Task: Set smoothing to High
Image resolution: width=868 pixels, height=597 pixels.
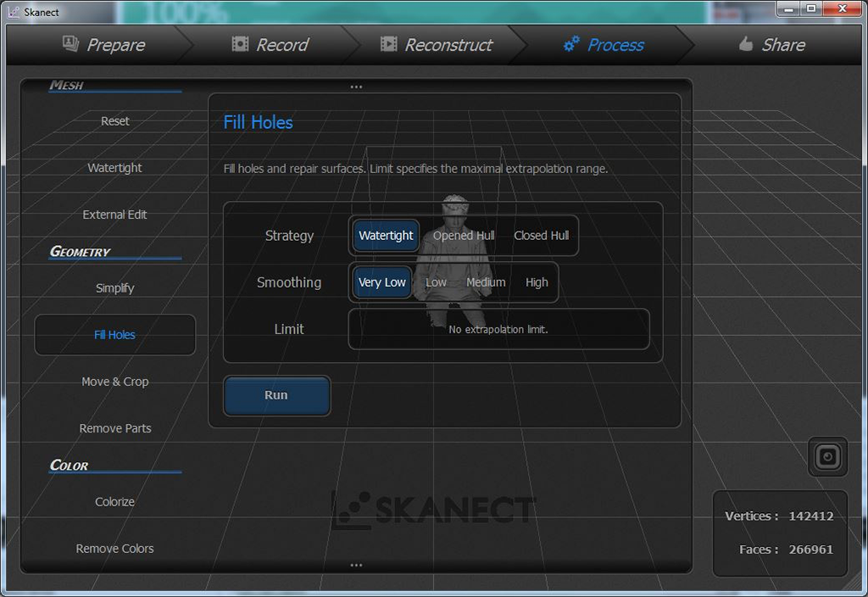Action: [537, 282]
